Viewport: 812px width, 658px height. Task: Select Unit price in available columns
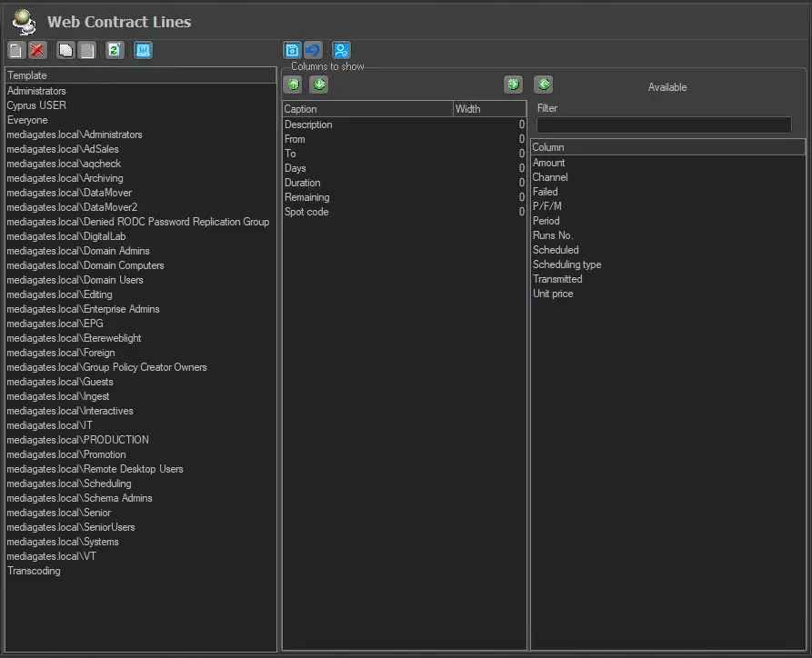(x=553, y=294)
